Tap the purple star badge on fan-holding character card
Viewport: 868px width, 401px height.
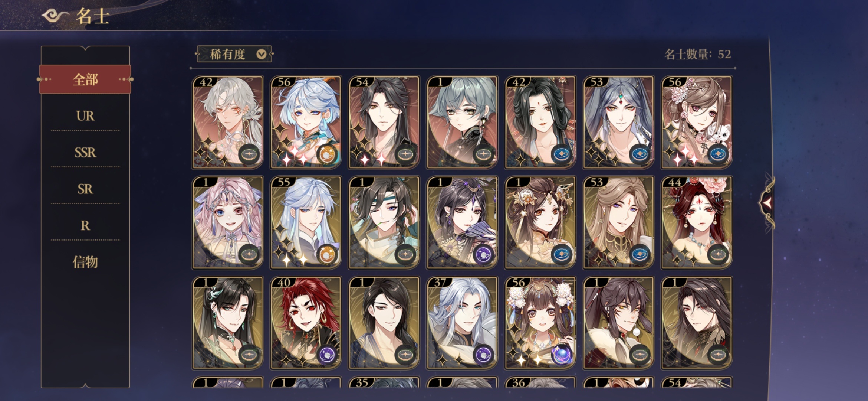coord(484,254)
